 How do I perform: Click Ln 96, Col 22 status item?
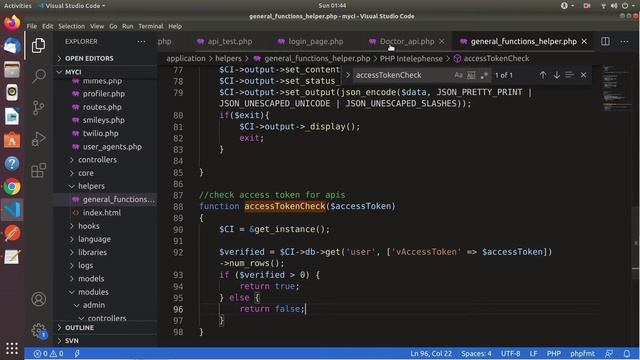pos(431,353)
